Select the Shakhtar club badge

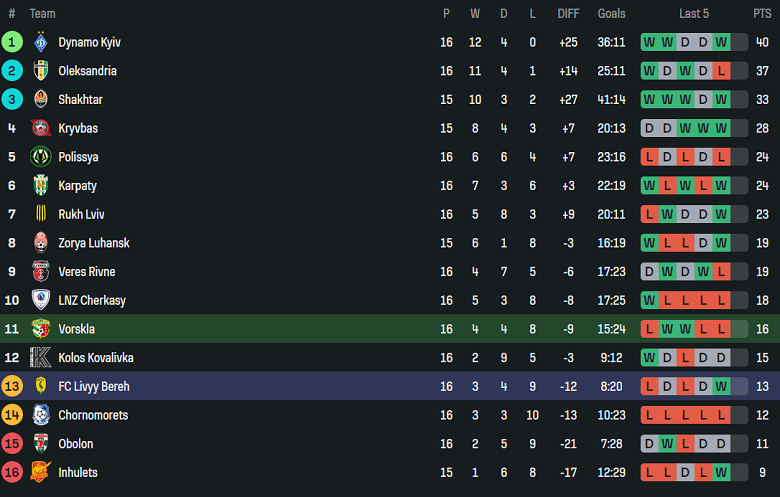pyautogui.click(x=41, y=99)
